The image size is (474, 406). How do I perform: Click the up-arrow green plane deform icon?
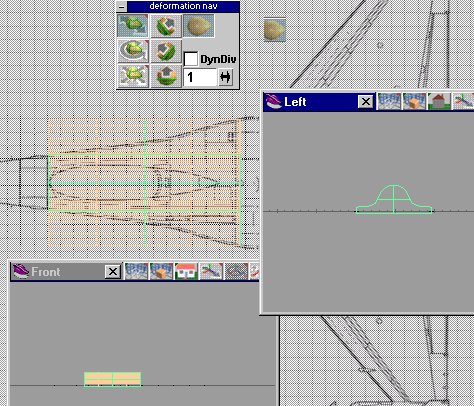(166, 76)
